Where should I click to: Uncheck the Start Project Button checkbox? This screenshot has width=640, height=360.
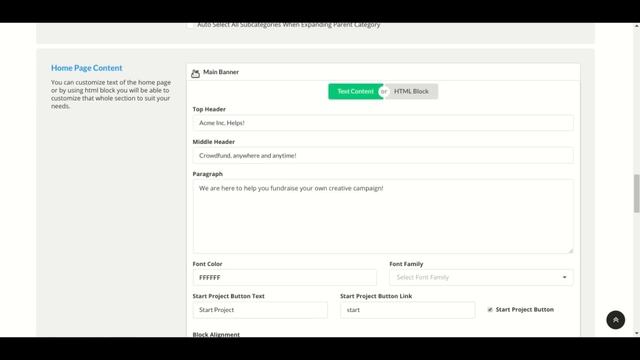coord(490,310)
